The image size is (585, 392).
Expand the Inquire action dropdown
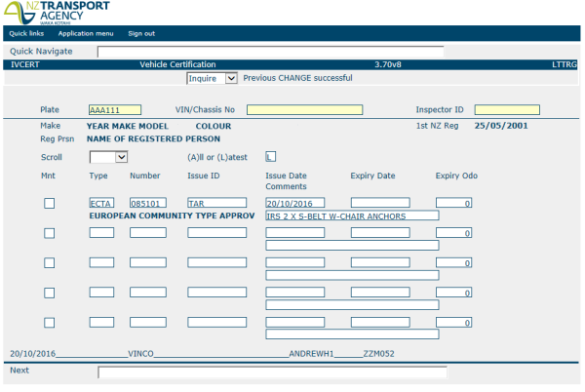tap(213, 78)
